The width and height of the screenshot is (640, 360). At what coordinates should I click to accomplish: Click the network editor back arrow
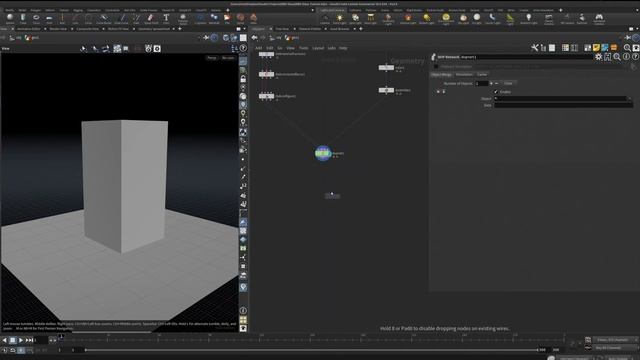point(255,38)
